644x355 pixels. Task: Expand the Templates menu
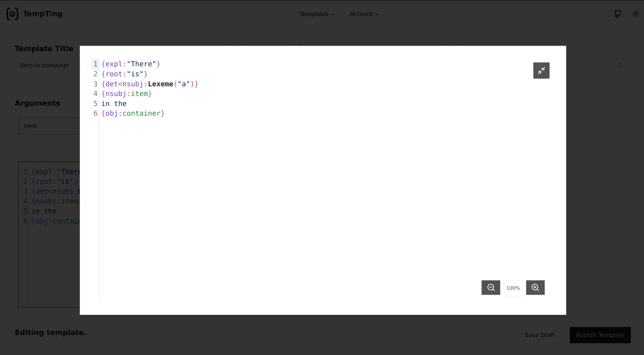click(x=317, y=14)
